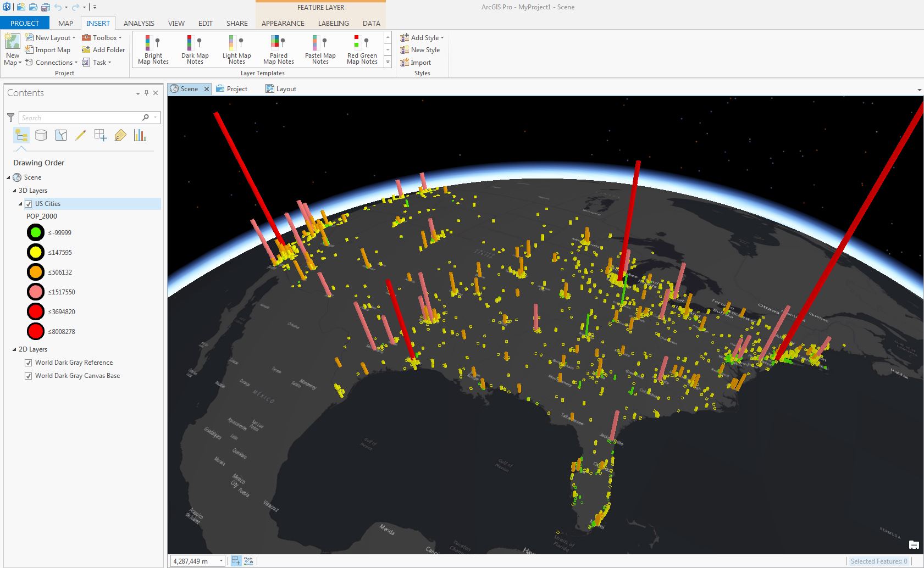
Task: Close the Contents pane
Action: tap(156, 93)
